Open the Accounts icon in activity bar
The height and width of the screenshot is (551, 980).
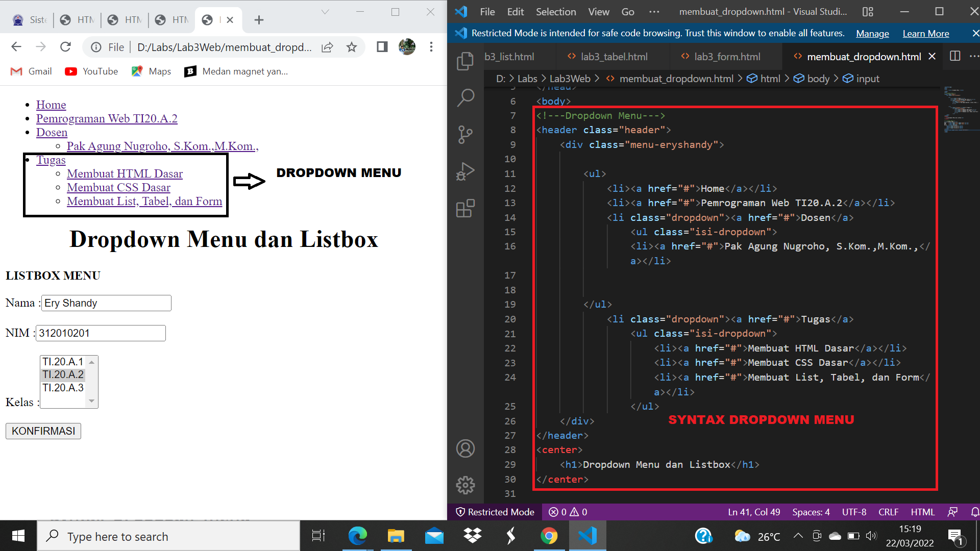(465, 448)
